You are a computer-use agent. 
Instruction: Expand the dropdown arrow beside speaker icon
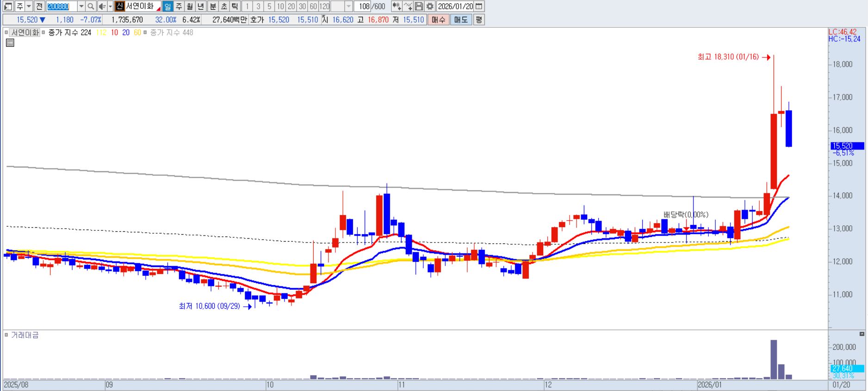pyautogui.click(x=110, y=6)
